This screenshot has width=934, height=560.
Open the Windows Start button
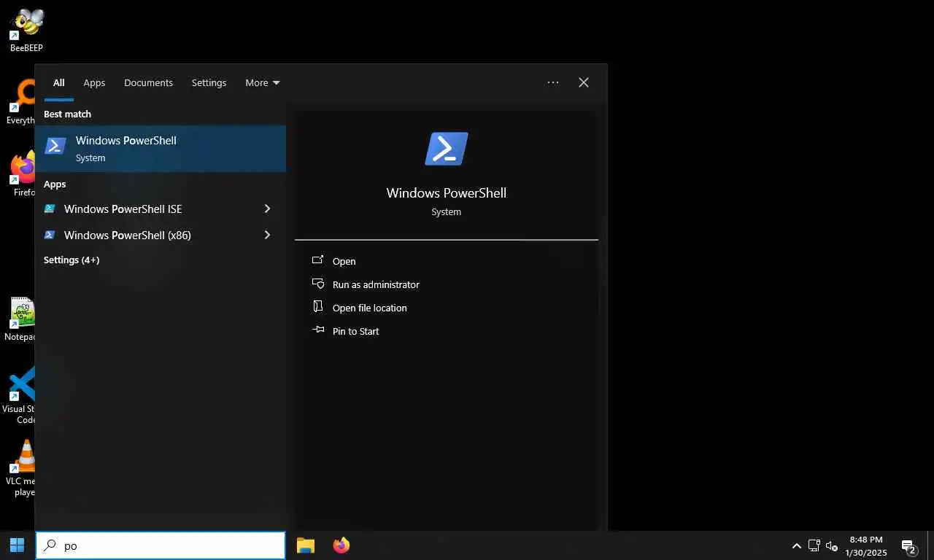17,545
